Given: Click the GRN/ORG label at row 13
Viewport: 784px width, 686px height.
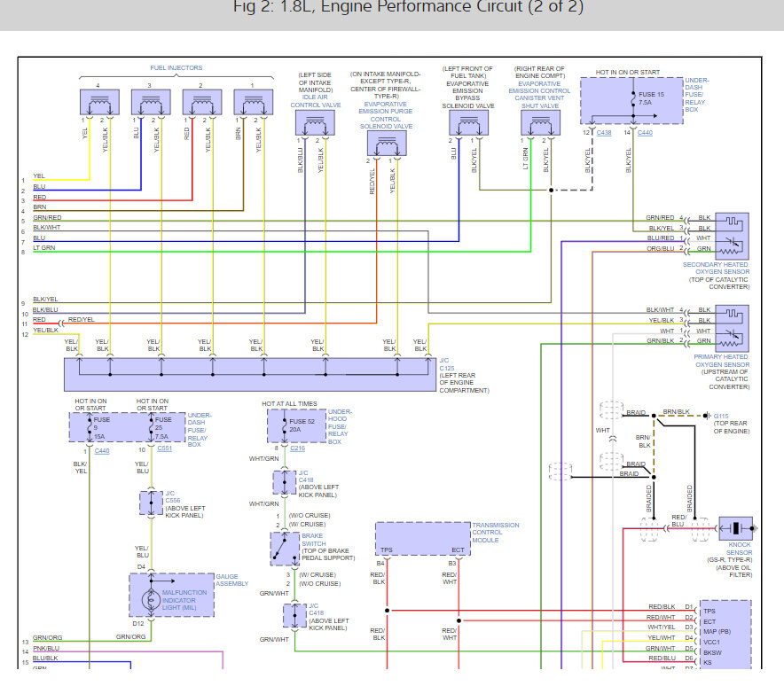Looking at the screenshot, I should tap(48, 637).
